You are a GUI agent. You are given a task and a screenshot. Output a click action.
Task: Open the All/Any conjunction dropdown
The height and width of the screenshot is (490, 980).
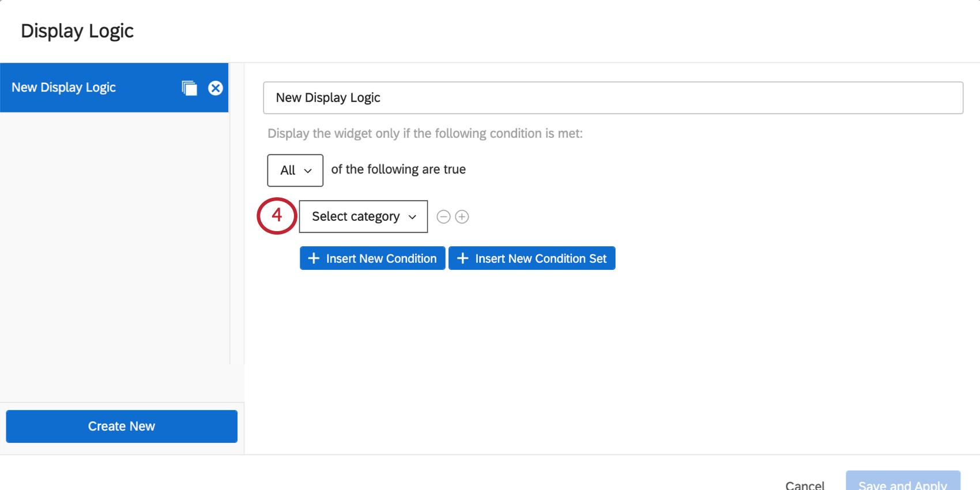point(295,170)
